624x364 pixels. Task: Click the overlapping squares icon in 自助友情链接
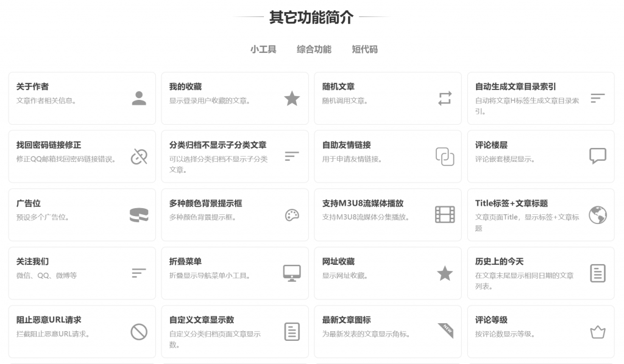tap(445, 156)
